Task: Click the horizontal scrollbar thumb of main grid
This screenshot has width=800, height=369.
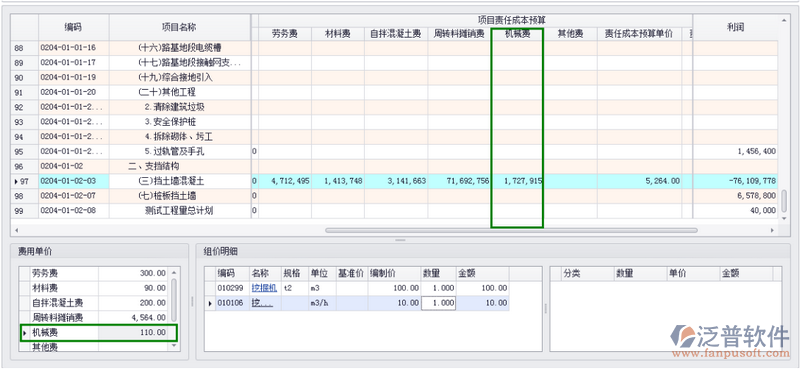Action: point(511,231)
